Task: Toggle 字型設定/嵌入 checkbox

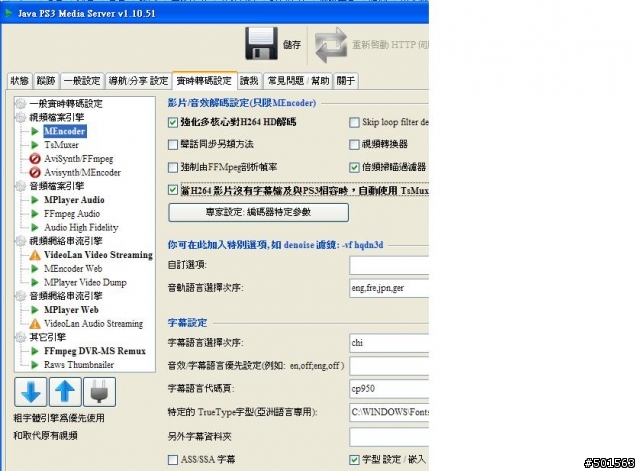Action: pyautogui.click(x=354, y=460)
